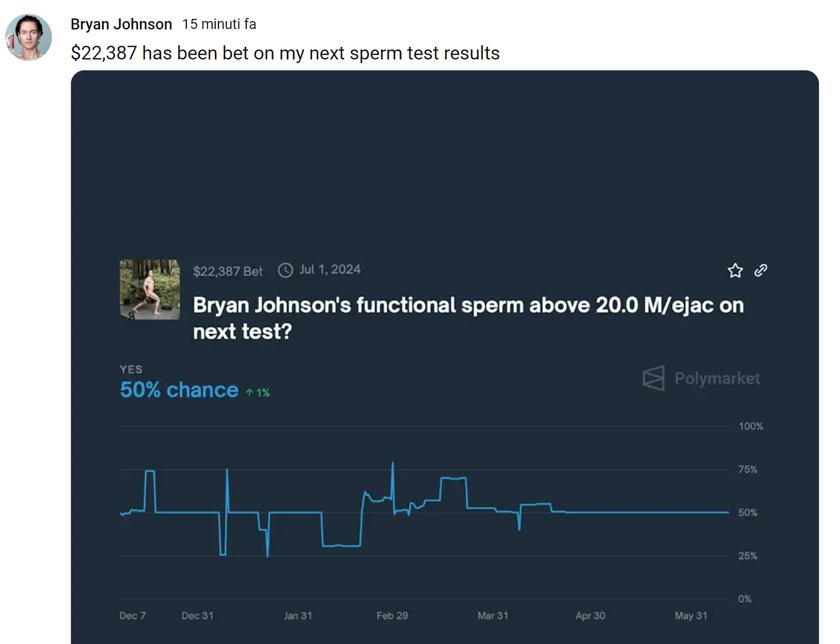Click the Dec 7 date on chart axis
This screenshot has width=840, height=644.
tap(132, 615)
